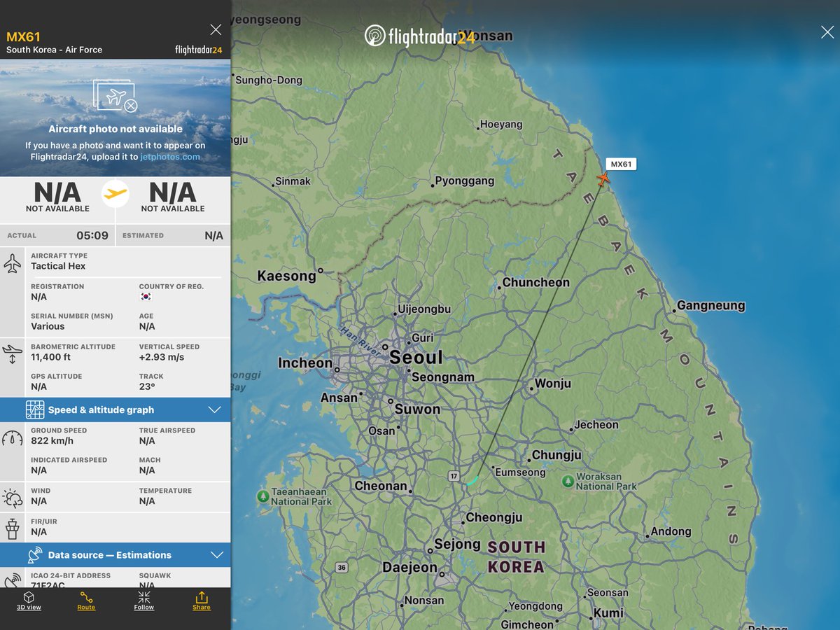This screenshot has height=630, width=840.
Task: Click the Incheon label on the map
Action: pyautogui.click(x=305, y=363)
